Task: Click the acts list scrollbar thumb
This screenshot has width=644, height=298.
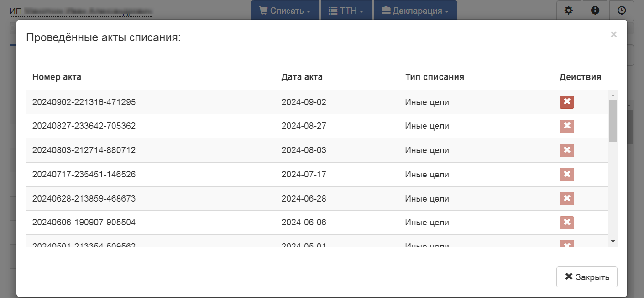Action: pos(613,121)
